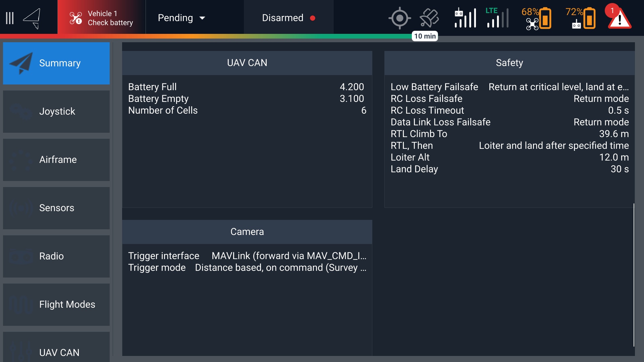The height and width of the screenshot is (362, 644).
Task: Open the Sensors setup page
Action: coord(56,208)
